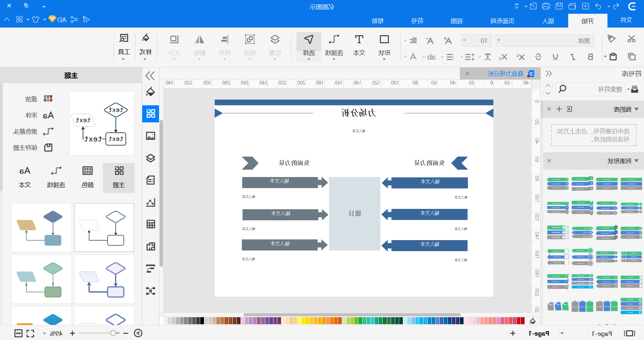Viewport: 644px width, 340px height.
Task: Close the 商业力场分析 document tab
Action: 467,73
